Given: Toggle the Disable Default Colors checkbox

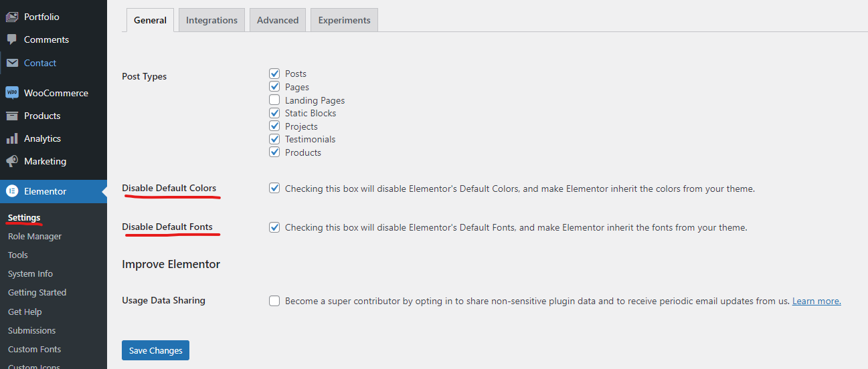Looking at the screenshot, I should tap(274, 189).
